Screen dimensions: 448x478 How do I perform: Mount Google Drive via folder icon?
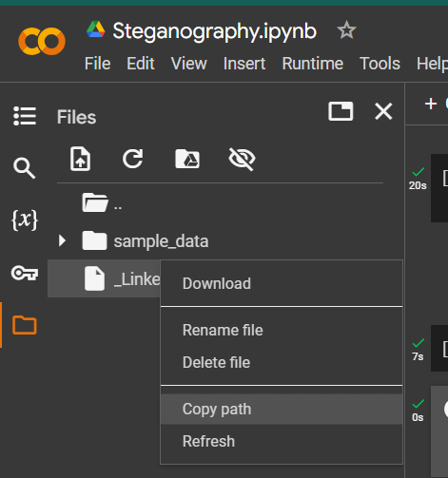187,159
